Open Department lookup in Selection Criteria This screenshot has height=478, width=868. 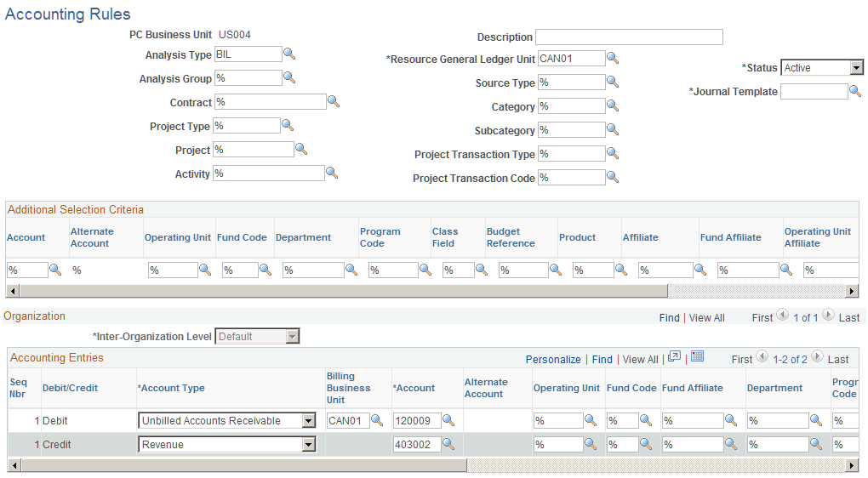(351, 270)
